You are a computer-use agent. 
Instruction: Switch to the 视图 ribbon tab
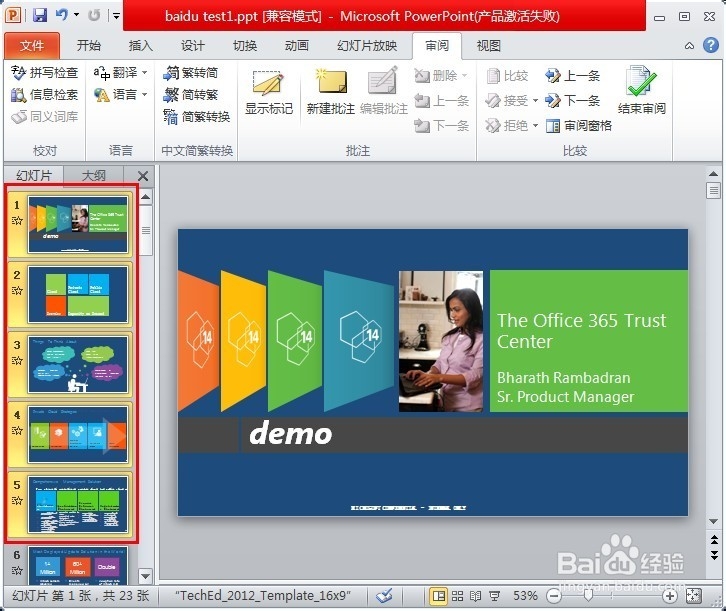[488, 45]
